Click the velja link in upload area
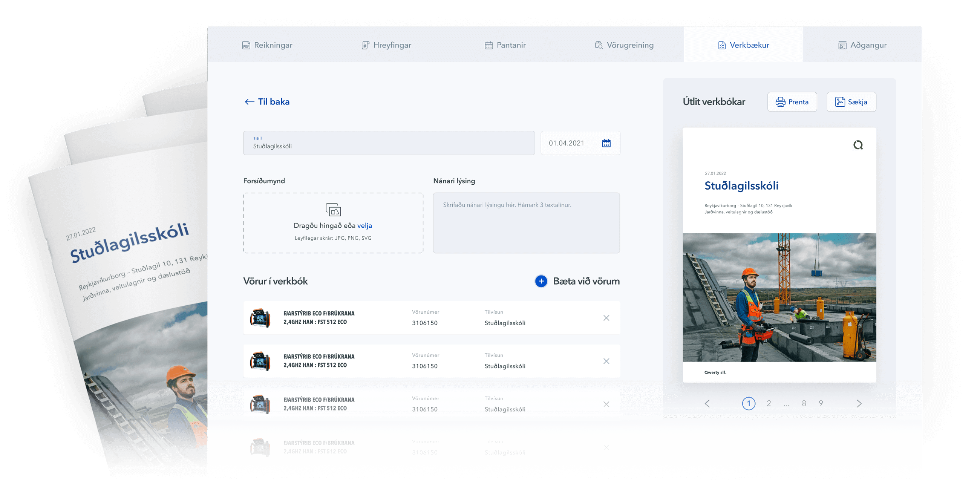This screenshot has height=484, width=980. [364, 226]
